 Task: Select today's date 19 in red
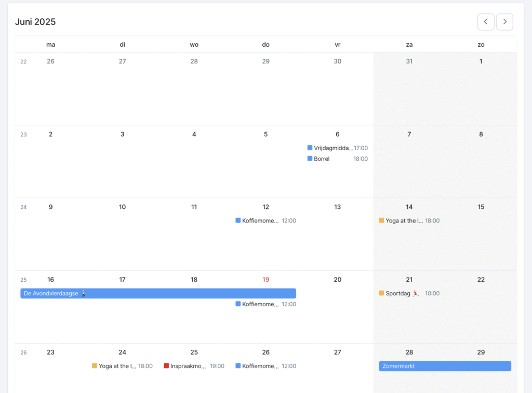[265, 280]
